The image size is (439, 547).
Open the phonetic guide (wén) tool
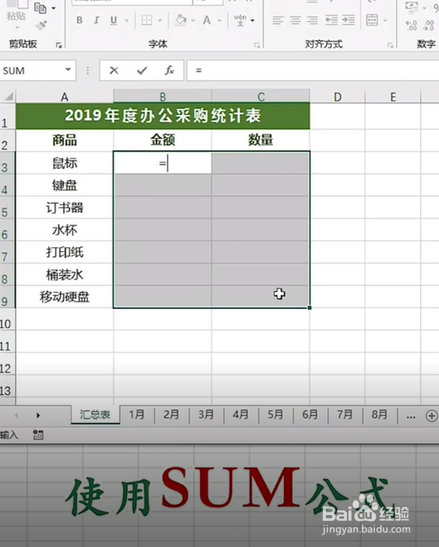(x=240, y=20)
